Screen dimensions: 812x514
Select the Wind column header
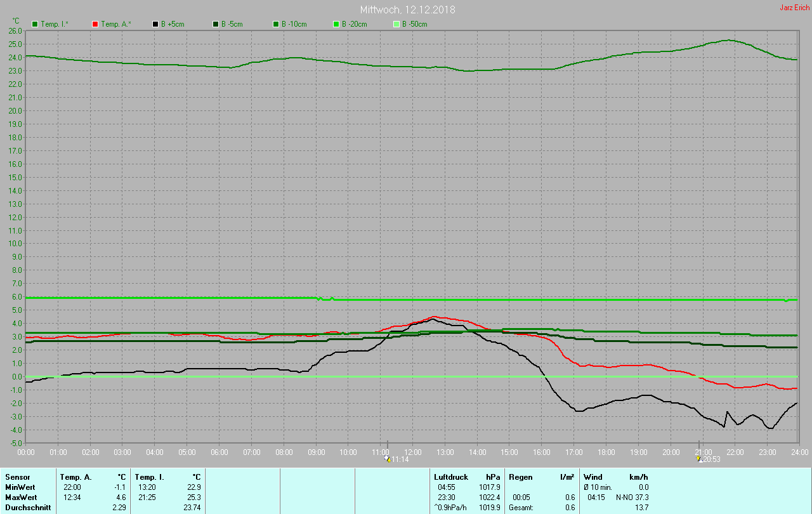tap(593, 477)
